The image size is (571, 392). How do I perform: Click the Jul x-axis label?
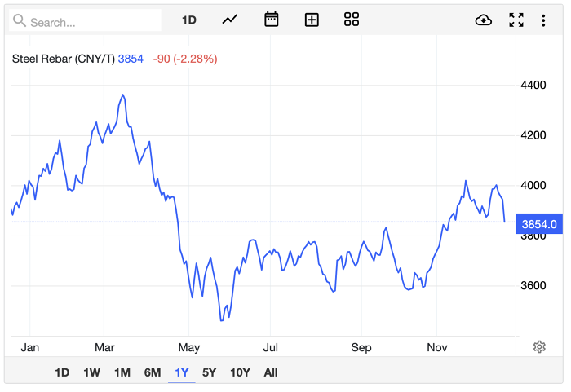pyautogui.click(x=271, y=348)
